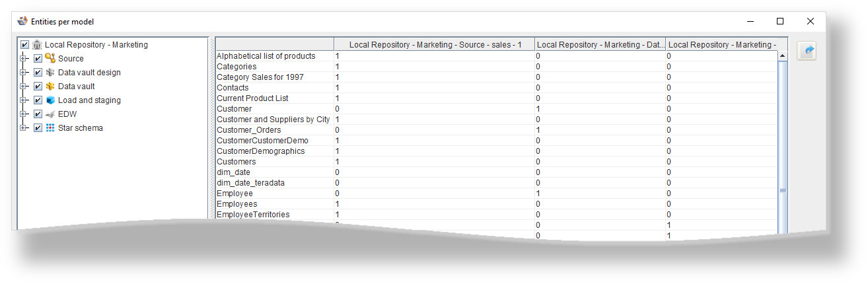Minimize the Entities per model window
Viewport: 868px width, 284px height.
pos(750,21)
